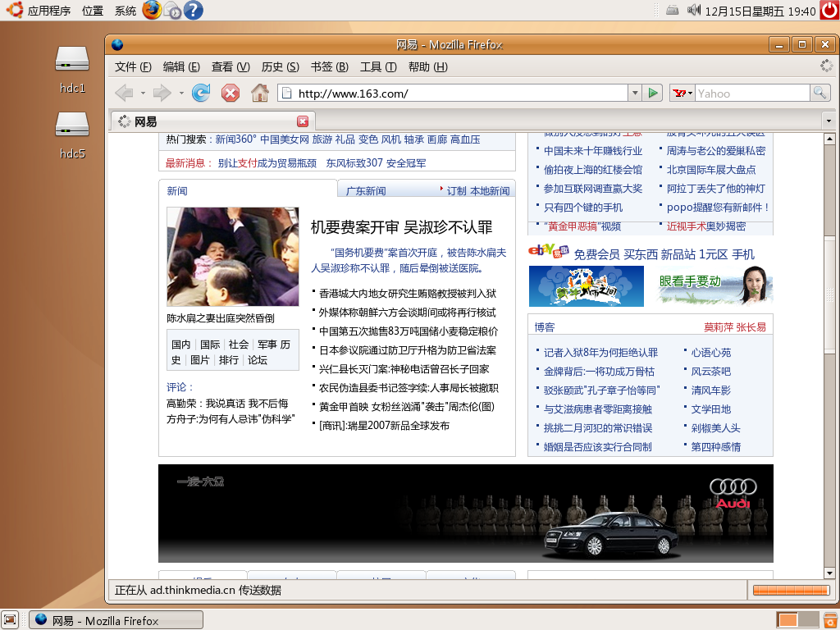Screen dimensions: 840x630
Task: Open the 帮助 (H) menu
Action: pos(427,66)
